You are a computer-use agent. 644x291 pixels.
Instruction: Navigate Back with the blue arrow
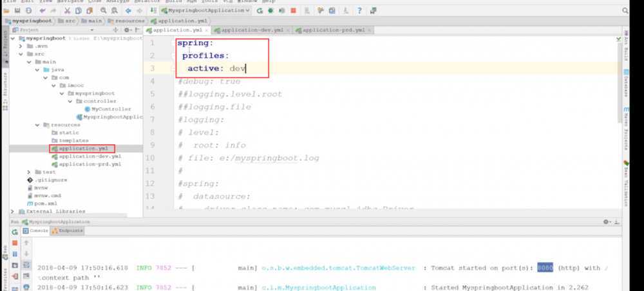[x=129, y=11]
